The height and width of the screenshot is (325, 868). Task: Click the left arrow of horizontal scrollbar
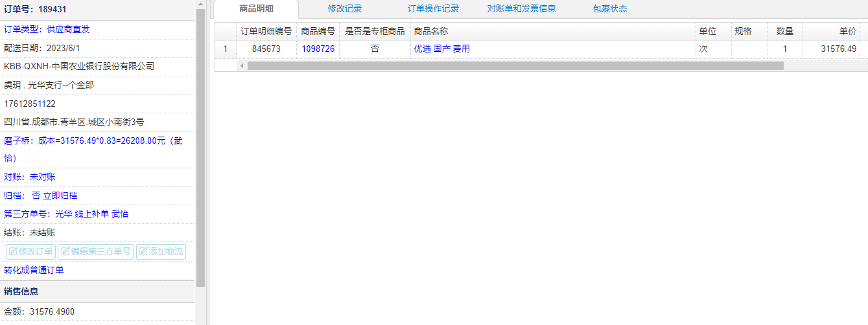point(242,65)
